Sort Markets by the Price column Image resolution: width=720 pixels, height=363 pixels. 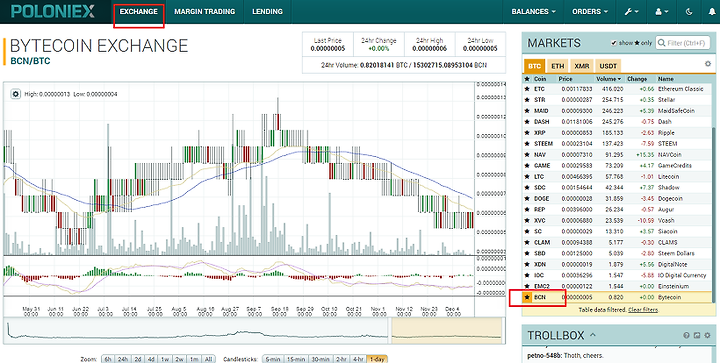click(x=566, y=79)
